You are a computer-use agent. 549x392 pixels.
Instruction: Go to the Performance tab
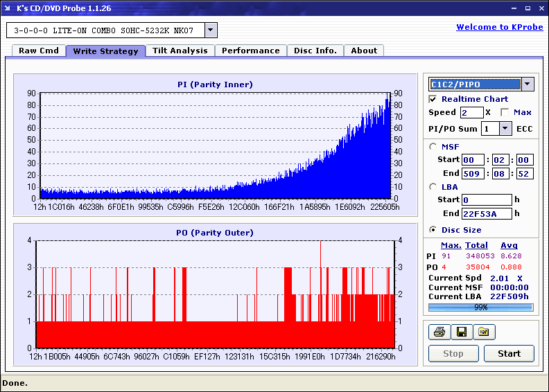pos(251,51)
